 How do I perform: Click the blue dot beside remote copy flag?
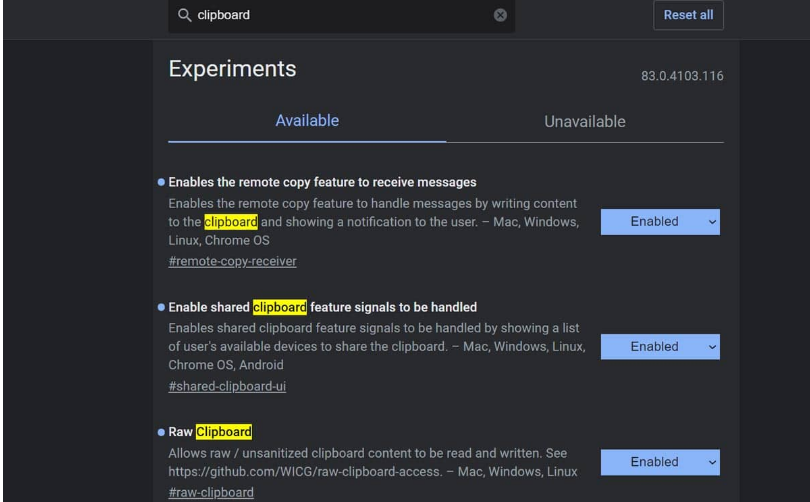161,182
